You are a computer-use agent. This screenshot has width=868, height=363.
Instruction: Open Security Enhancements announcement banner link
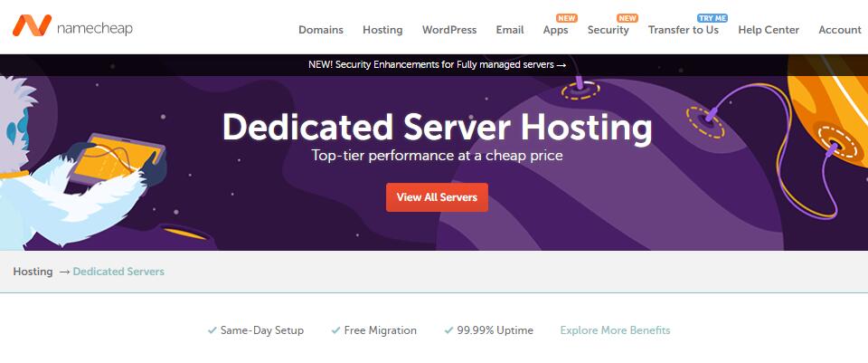tap(438, 65)
